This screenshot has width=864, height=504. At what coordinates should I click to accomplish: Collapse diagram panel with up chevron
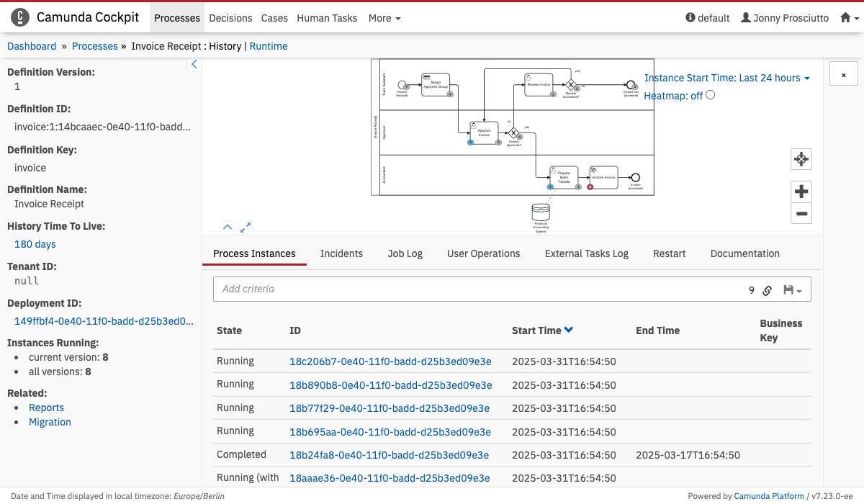pos(228,228)
